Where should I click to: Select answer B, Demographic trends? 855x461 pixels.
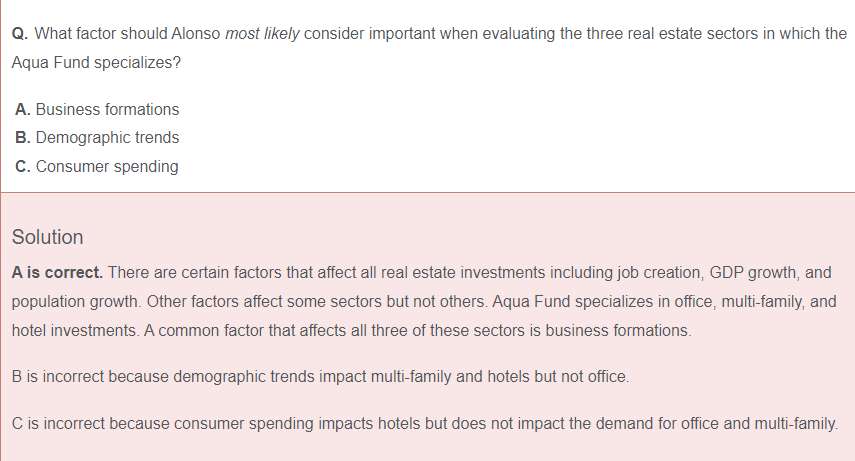pyautogui.click(x=97, y=137)
